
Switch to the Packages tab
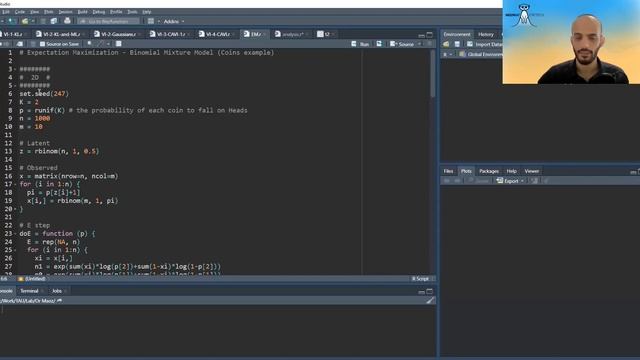(x=489, y=171)
